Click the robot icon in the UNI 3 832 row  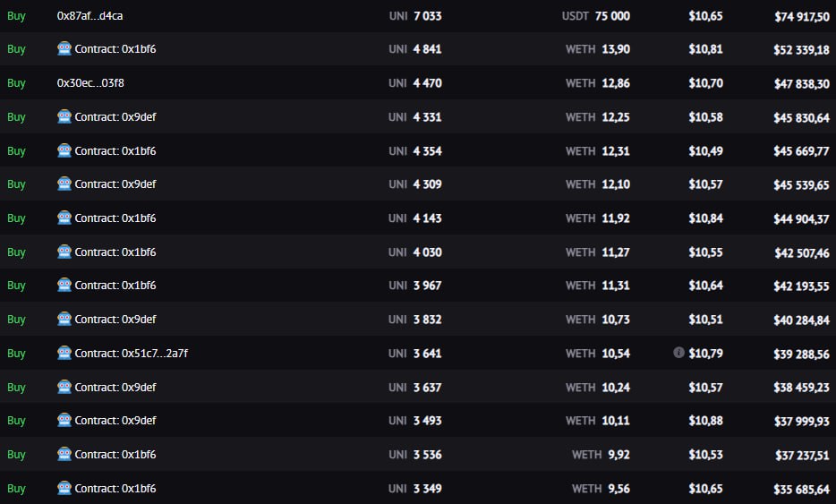pyautogui.click(x=64, y=319)
